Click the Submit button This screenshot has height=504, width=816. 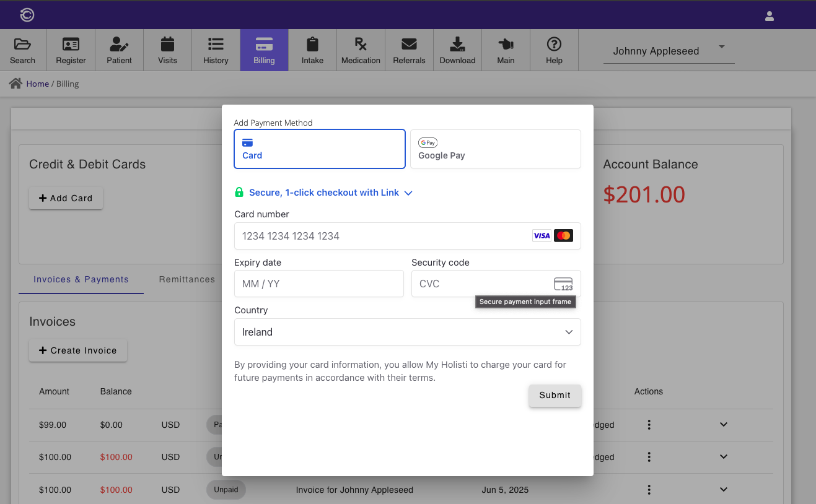tap(555, 395)
